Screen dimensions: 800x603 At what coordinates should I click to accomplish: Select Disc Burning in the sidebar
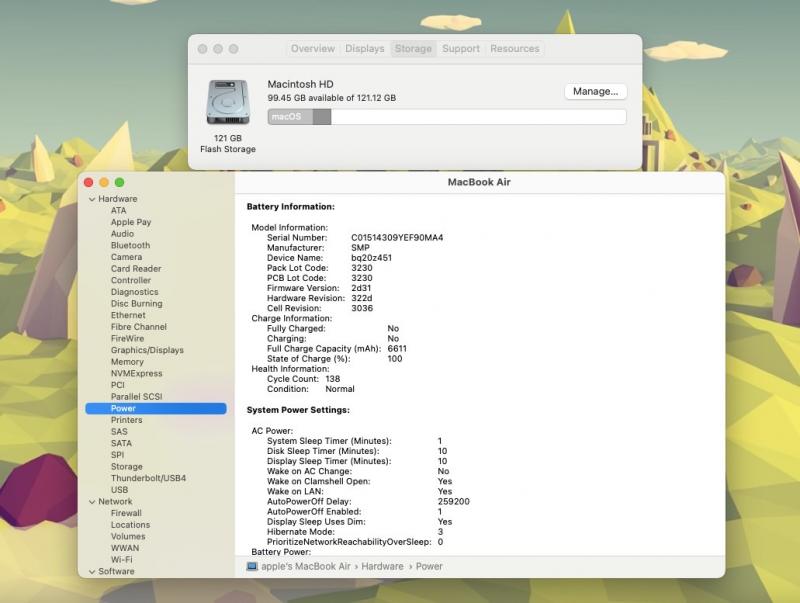point(137,304)
